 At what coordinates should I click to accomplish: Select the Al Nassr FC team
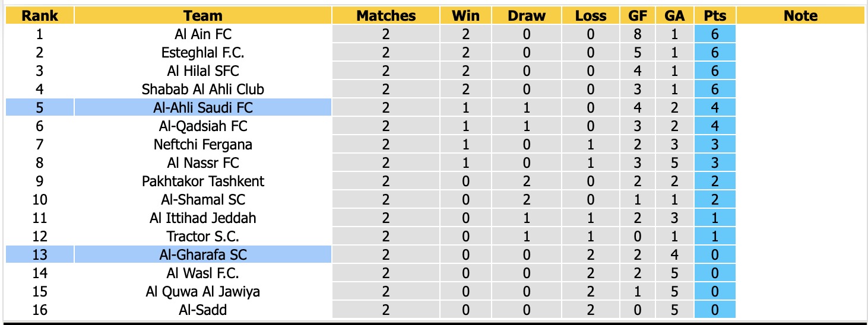(x=203, y=163)
